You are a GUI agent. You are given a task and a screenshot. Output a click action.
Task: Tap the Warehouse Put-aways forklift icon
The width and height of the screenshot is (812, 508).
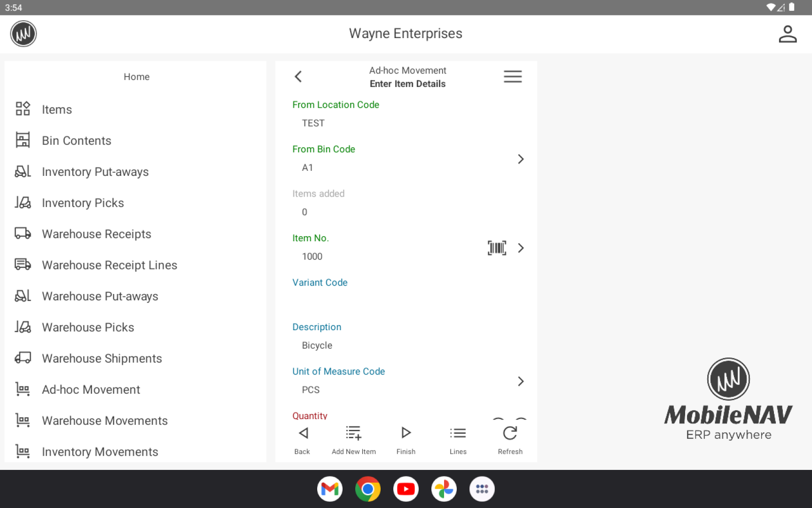pos(23,295)
